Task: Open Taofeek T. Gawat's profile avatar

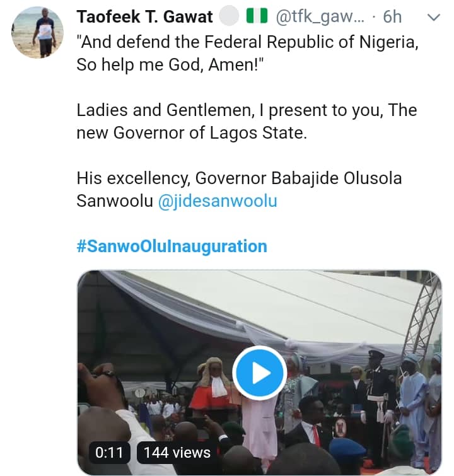Action: (x=38, y=32)
